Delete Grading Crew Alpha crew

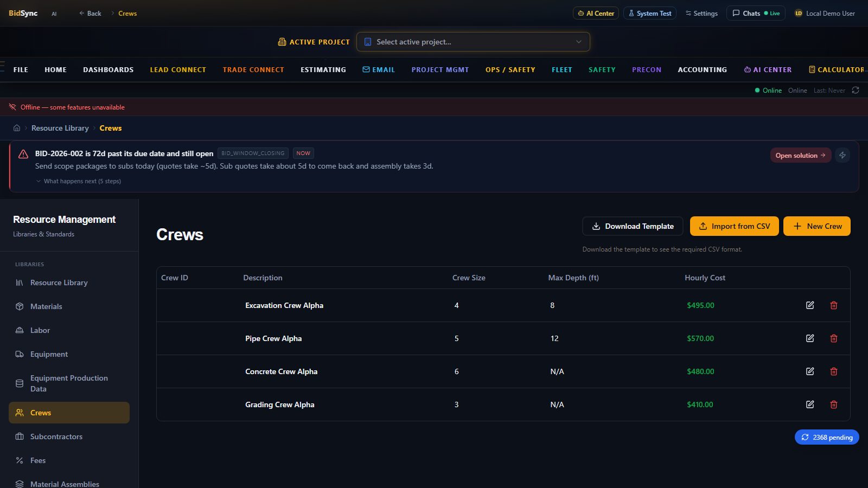tap(834, 404)
